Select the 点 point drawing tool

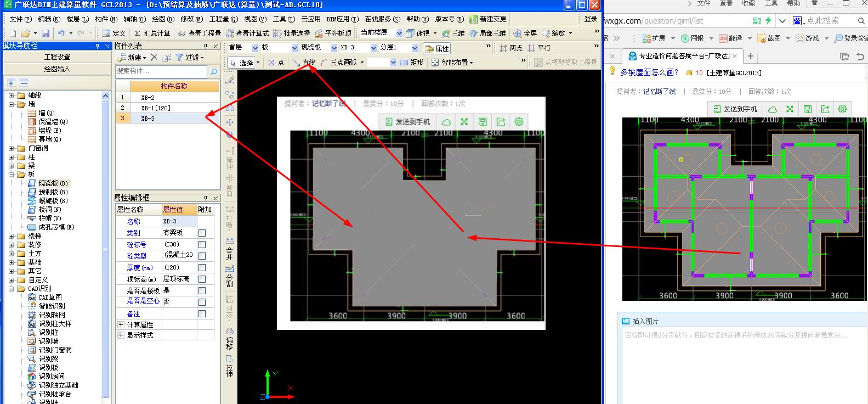[276, 63]
